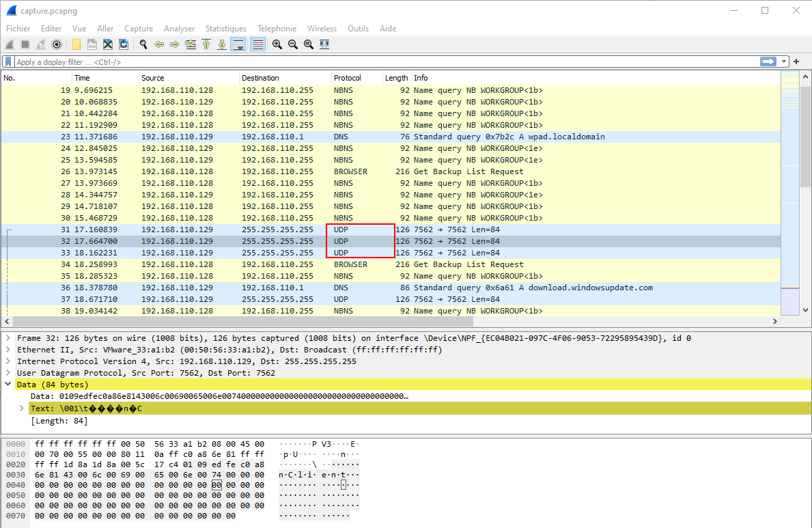Collapse the Data (84 bytes) row
812x528 pixels.
point(8,385)
